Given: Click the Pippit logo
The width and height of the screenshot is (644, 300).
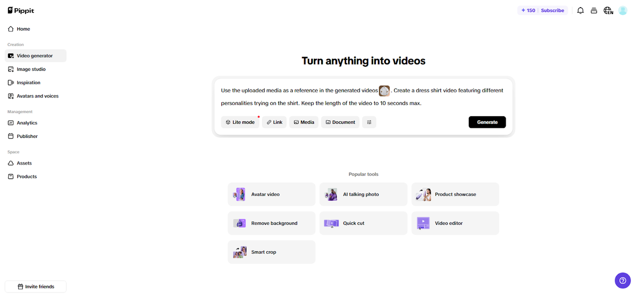Looking at the screenshot, I should (x=21, y=11).
